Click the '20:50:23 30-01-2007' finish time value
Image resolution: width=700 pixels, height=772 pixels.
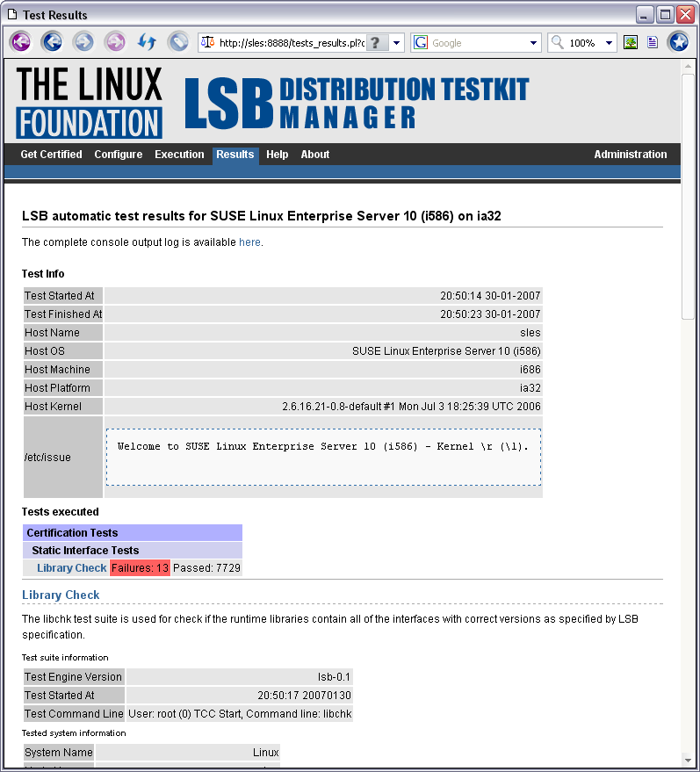490,314
